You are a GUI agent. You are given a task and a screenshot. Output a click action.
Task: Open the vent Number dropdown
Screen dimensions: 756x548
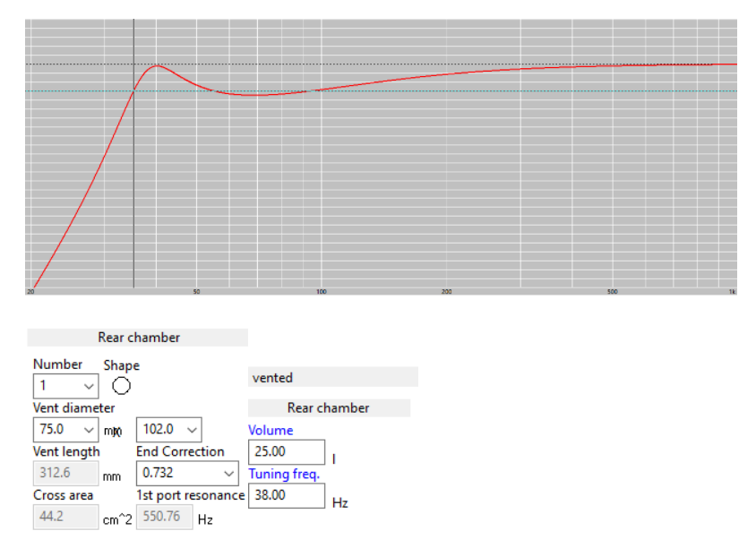(88, 386)
